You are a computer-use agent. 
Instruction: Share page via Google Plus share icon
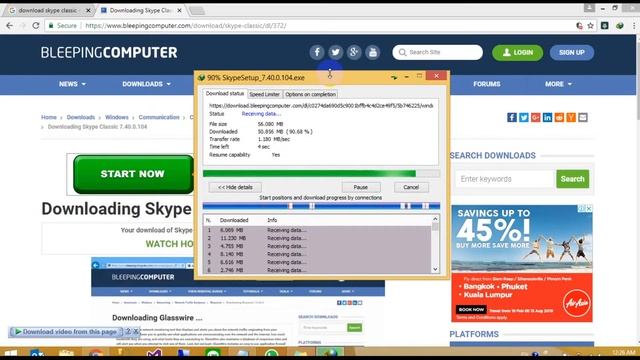click(x=536, y=118)
